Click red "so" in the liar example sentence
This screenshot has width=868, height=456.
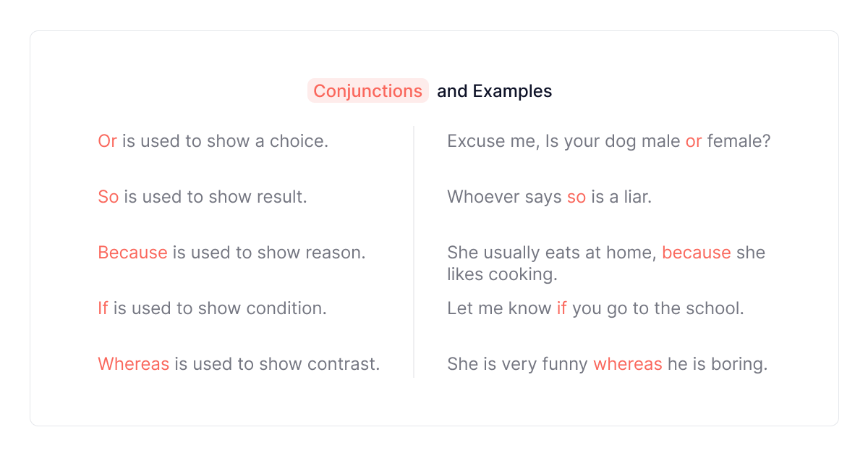[576, 197]
